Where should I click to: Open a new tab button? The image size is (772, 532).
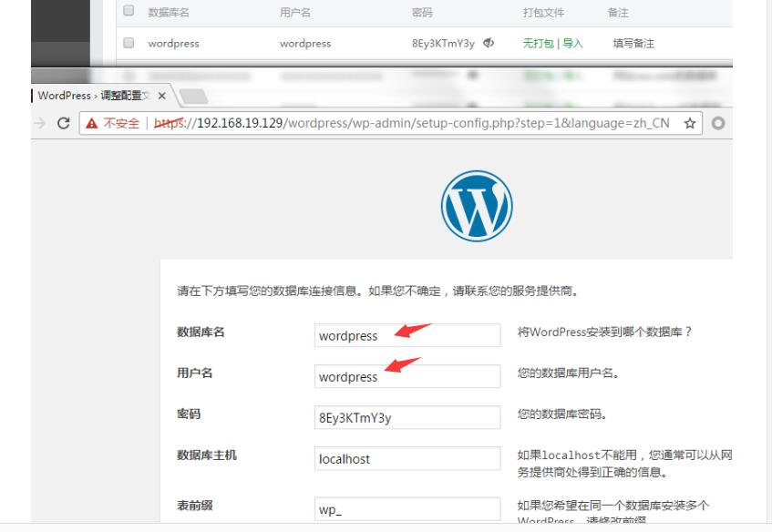[x=193, y=97]
